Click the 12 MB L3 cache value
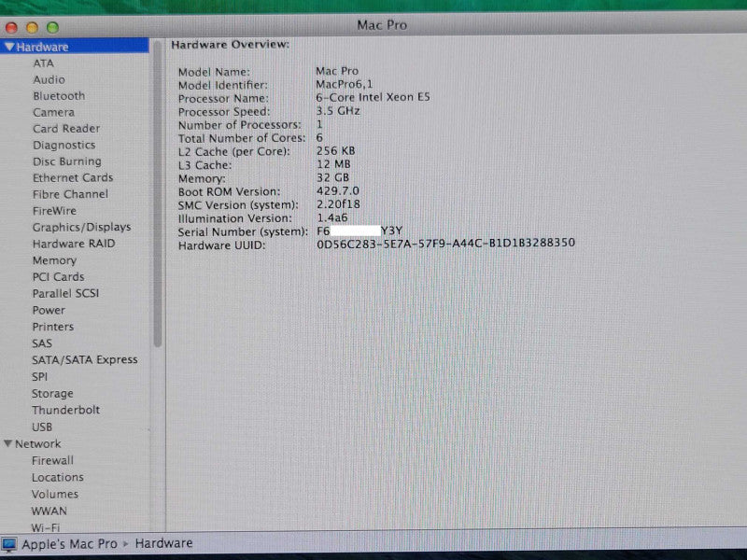747x560 pixels. point(333,164)
